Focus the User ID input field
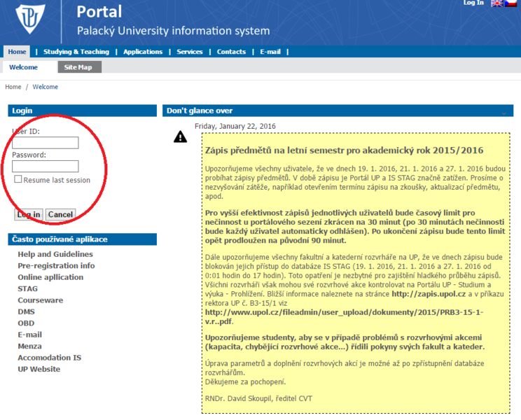This screenshot has width=521, height=420. click(x=46, y=143)
